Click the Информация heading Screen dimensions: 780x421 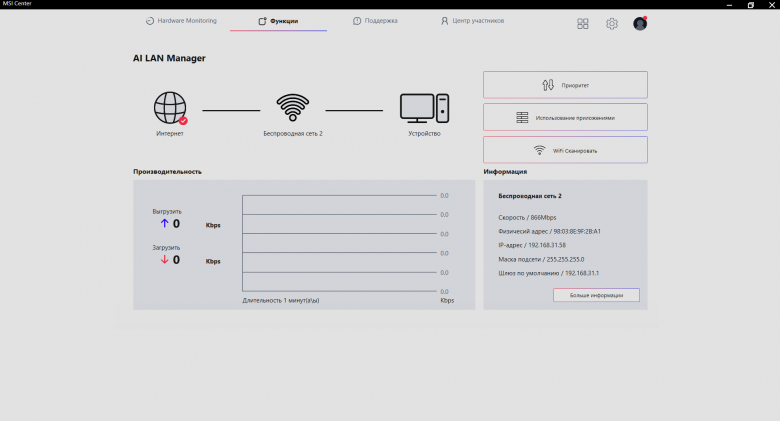click(x=505, y=172)
